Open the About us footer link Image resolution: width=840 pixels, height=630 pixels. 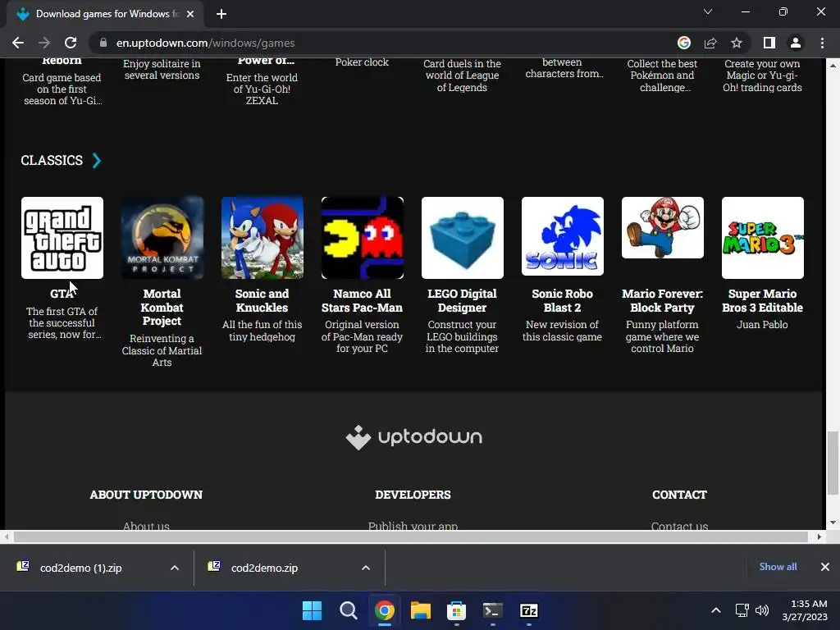[x=146, y=526]
